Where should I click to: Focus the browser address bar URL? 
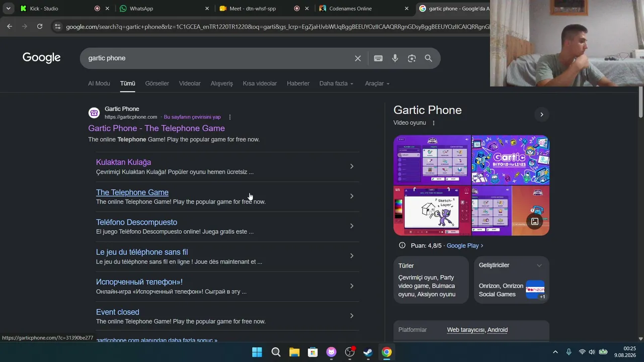pyautogui.click(x=277, y=27)
